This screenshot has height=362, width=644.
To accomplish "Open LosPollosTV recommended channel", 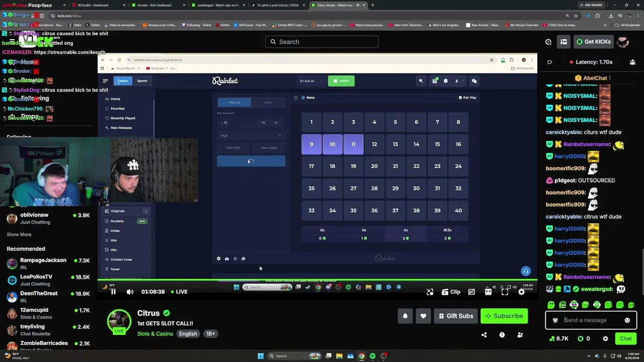I will tap(48, 280).
